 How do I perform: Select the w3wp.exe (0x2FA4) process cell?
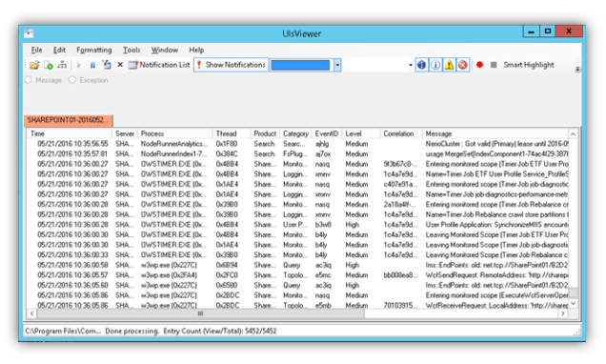coord(169,275)
